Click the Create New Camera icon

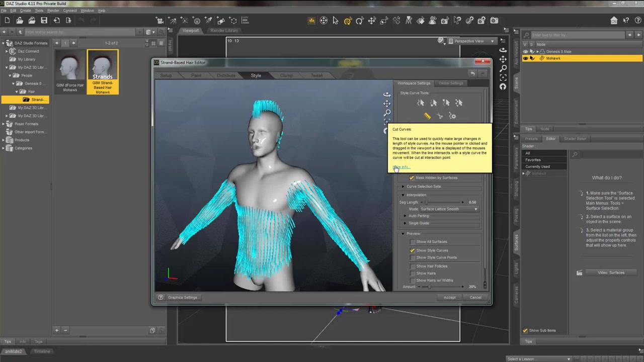coord(160,21)
